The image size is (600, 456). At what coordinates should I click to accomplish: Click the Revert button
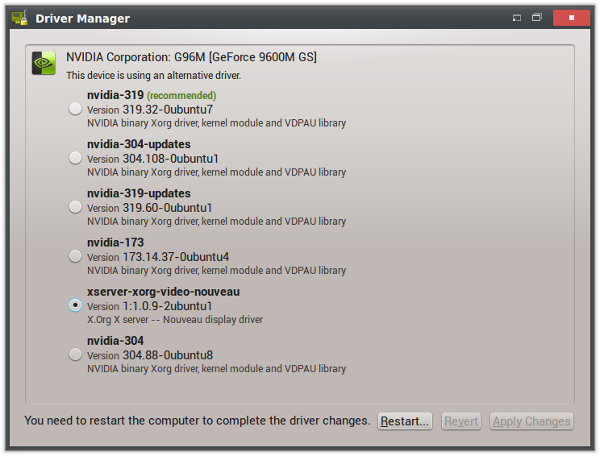461,421
